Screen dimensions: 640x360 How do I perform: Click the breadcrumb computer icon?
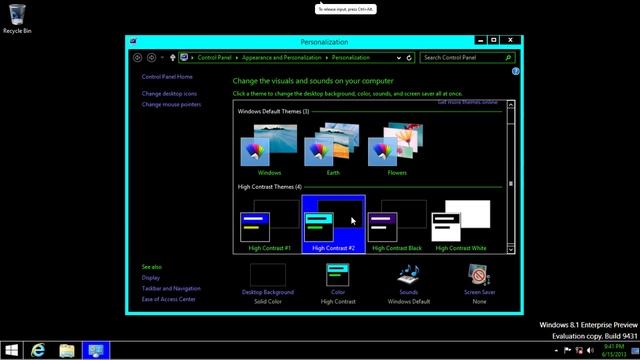184,58
